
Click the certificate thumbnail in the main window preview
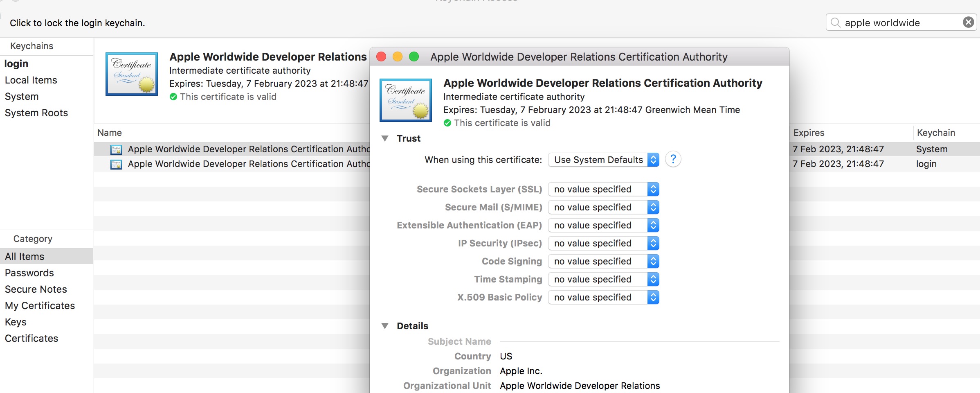[x=132, y=74]
